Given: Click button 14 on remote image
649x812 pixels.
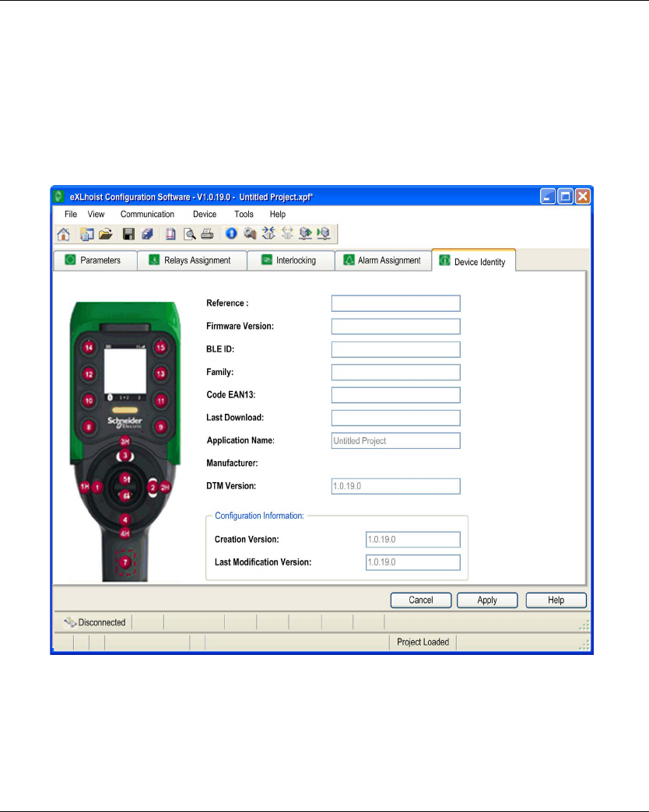Looking at the screenshot, I should (89, 348).
